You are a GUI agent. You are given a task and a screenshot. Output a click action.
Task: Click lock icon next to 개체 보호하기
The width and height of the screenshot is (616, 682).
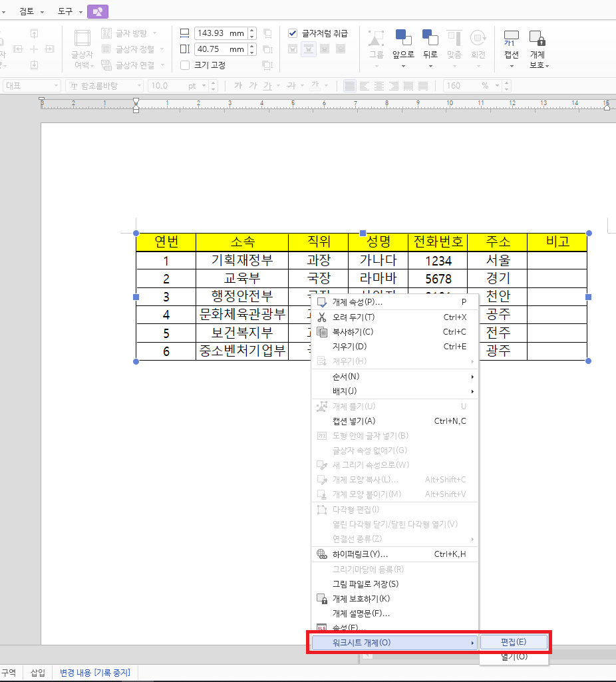click(x=322, y=599)
